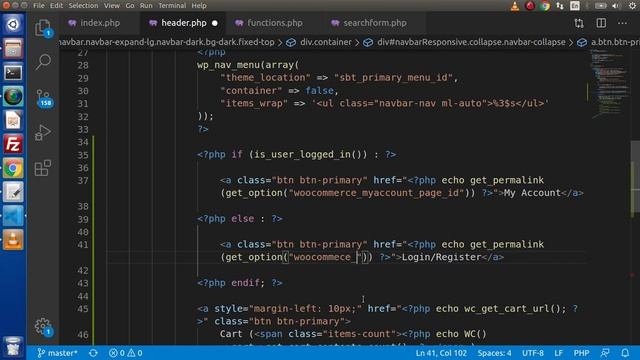
Task: Change indentation via Spaces: 4
Action: click(x=494, y=353)
